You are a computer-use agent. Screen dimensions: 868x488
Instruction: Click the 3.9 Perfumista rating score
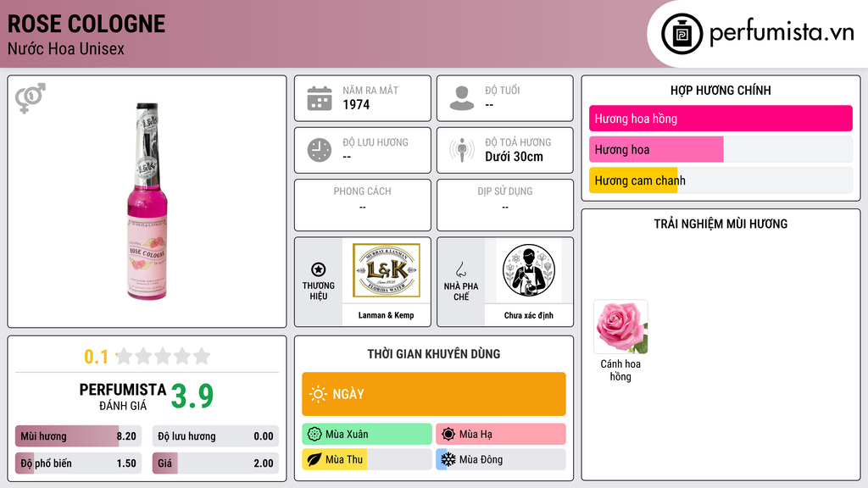pyautogui.click(x=192, y=396)
